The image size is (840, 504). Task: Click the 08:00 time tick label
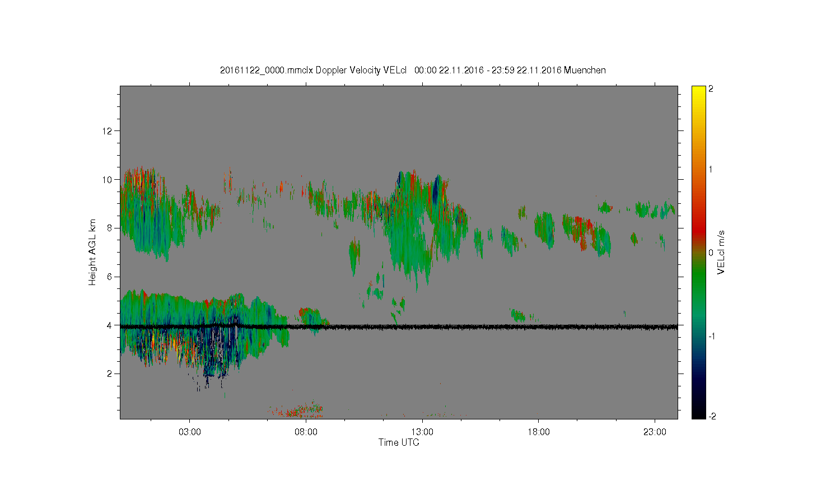[x=306, y=432]
